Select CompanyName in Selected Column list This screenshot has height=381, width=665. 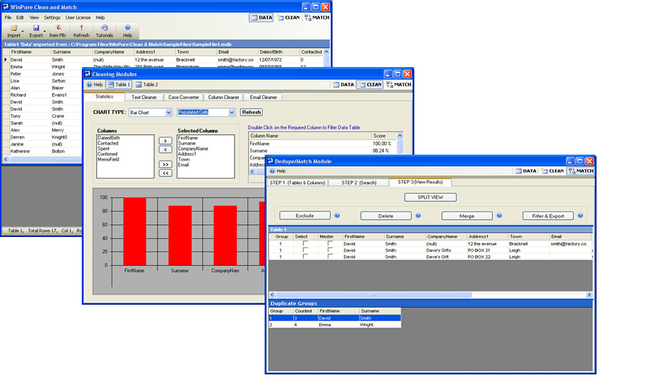pos(193,149)
